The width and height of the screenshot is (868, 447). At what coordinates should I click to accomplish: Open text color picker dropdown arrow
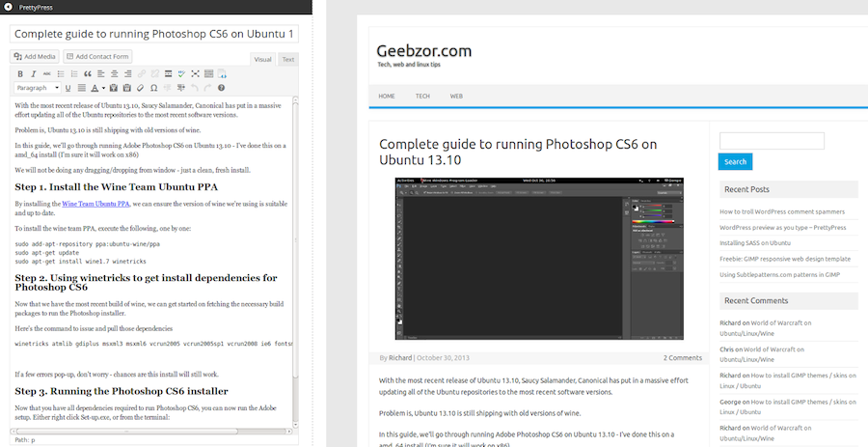tap(103, 88)
